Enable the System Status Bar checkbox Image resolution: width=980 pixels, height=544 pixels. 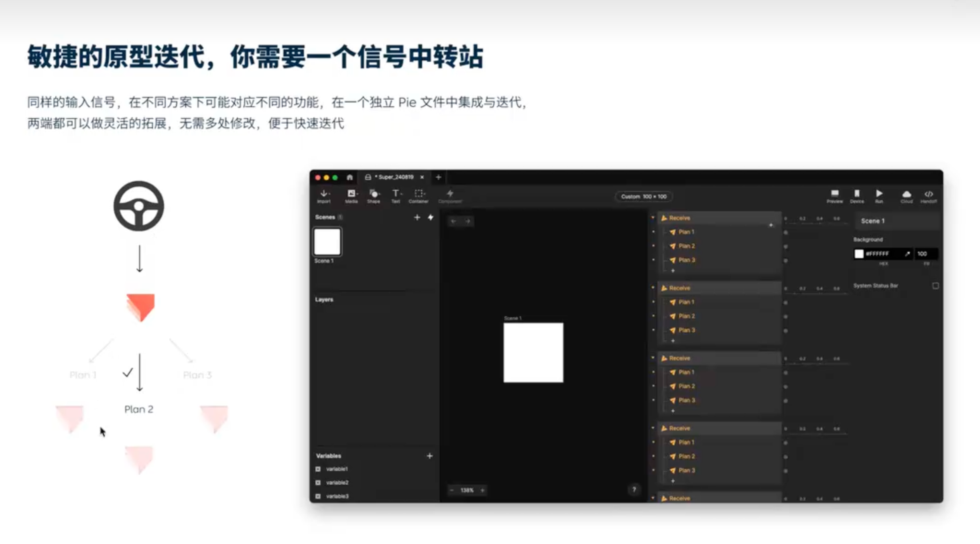point(935,286)
